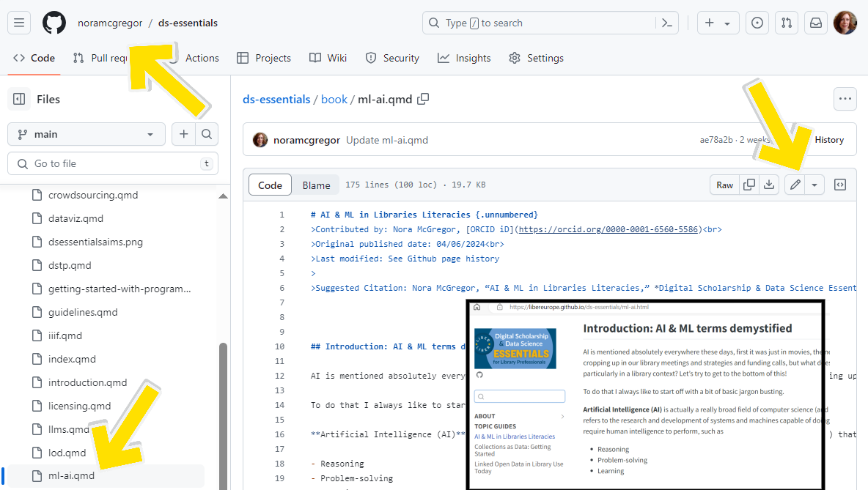Switch to the Wiki tab
The width and height of the screenshot is (868, 490).
tap(328, 58)
